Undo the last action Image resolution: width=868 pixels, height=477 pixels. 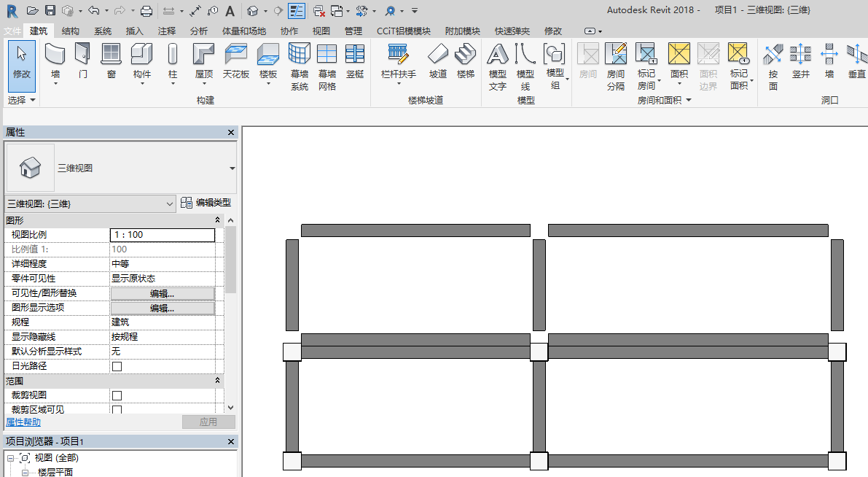point(94,10)
